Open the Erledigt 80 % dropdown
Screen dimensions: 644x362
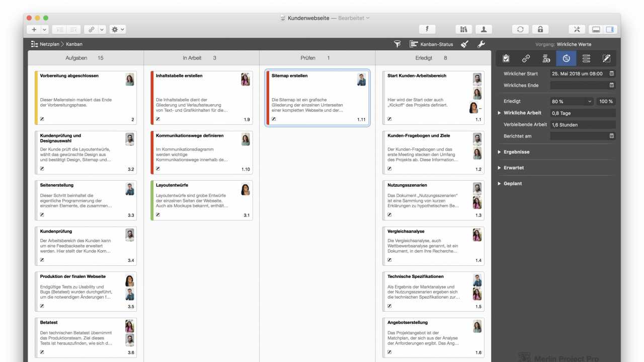[572, 101]
